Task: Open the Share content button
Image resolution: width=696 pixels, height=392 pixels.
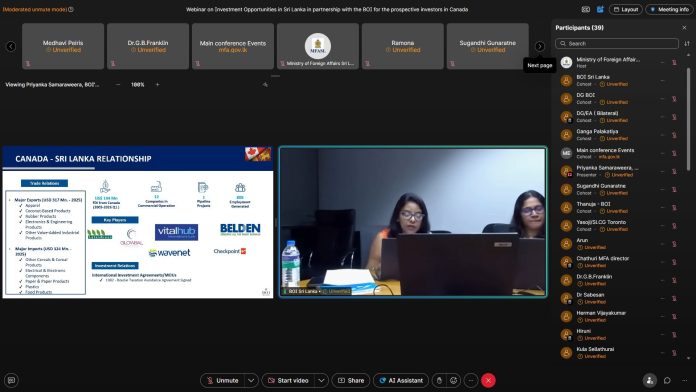Action: click(x=351, y=380)
